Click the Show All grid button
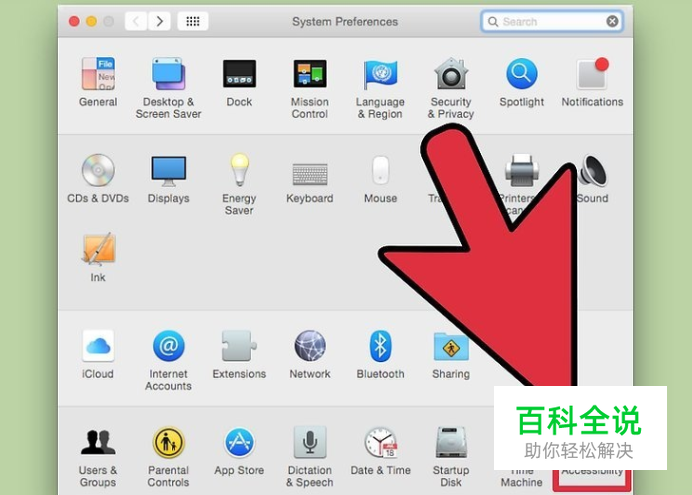Screen dimensions: 692x495 click(193, 21)
